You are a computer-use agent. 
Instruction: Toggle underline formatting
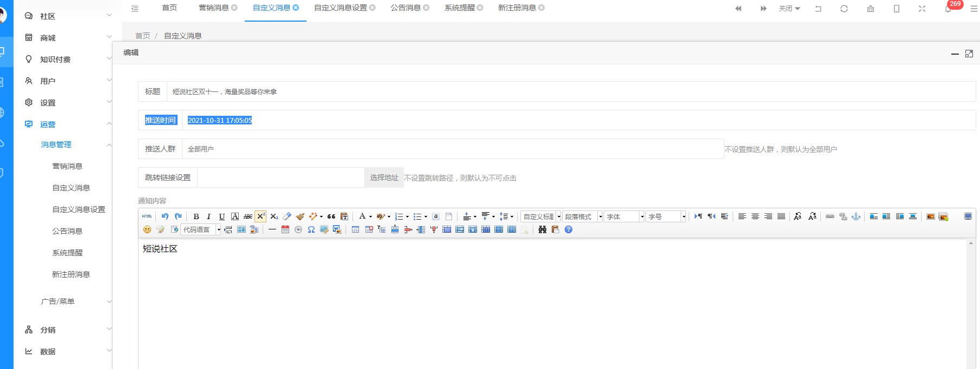tap(221, 216)
